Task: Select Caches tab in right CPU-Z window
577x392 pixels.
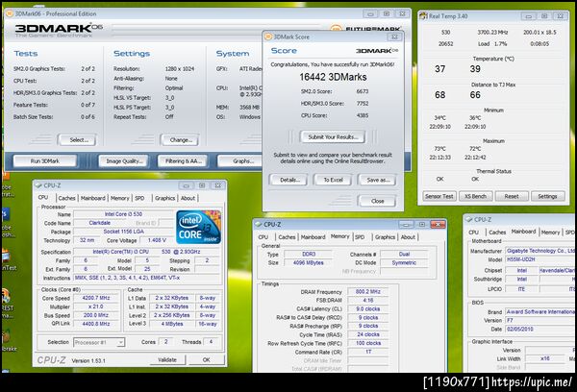Action: point(497,233)
